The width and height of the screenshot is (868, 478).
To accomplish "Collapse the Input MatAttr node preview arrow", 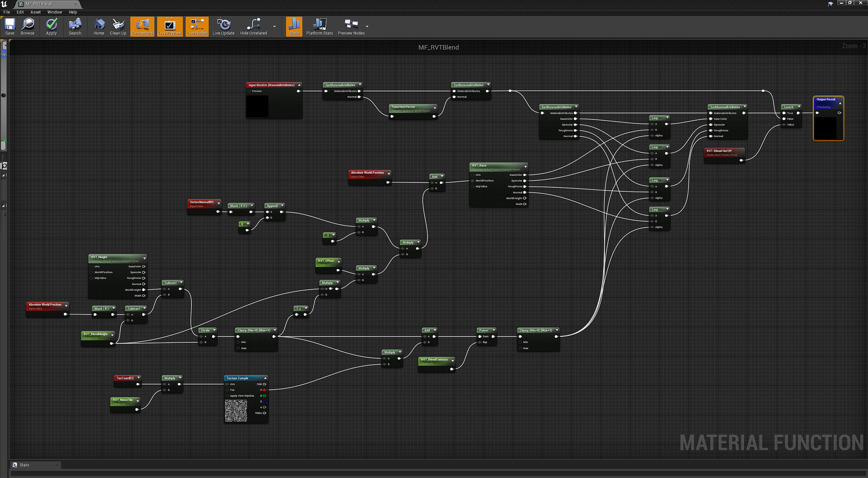I will tap(299, 85).
